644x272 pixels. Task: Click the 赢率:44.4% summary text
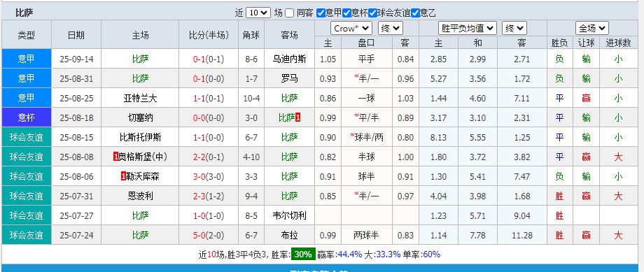click(x=339, y=255)
